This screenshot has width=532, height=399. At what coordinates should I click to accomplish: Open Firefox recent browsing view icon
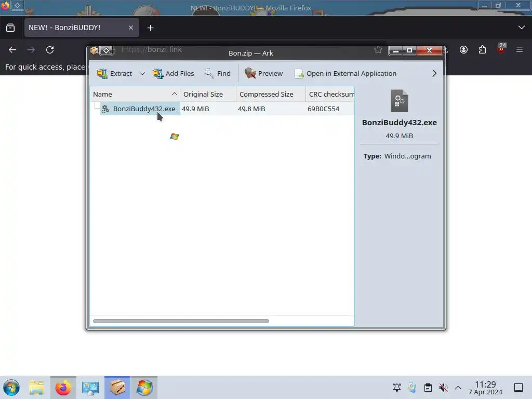(10, 28)
